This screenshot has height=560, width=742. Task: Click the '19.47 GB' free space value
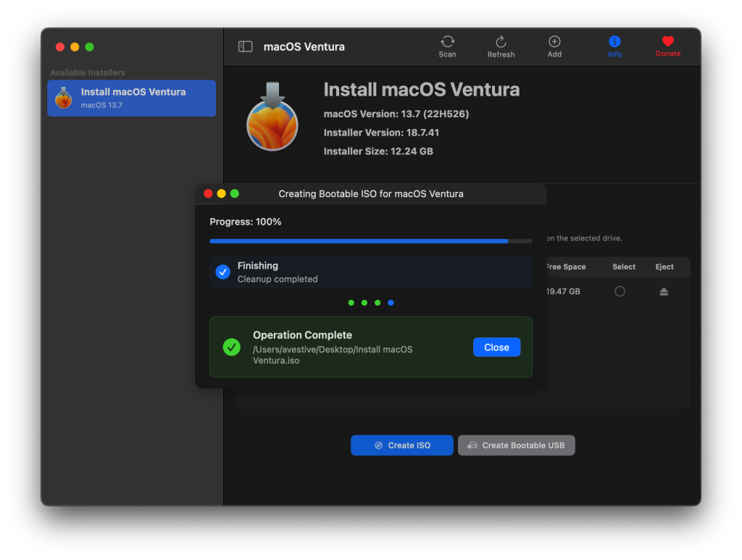pos(563,291)
